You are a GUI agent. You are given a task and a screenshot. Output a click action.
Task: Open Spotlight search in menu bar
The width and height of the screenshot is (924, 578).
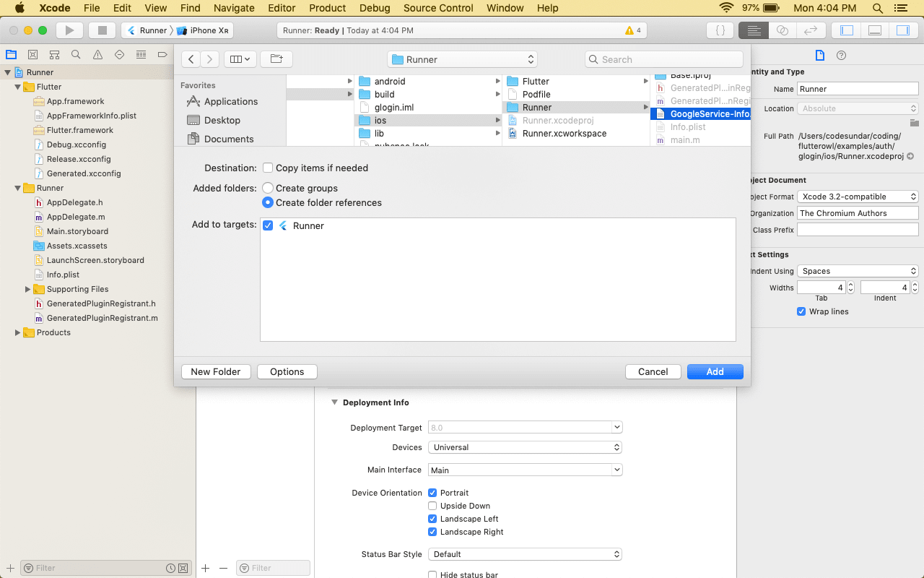coord(877,8)
